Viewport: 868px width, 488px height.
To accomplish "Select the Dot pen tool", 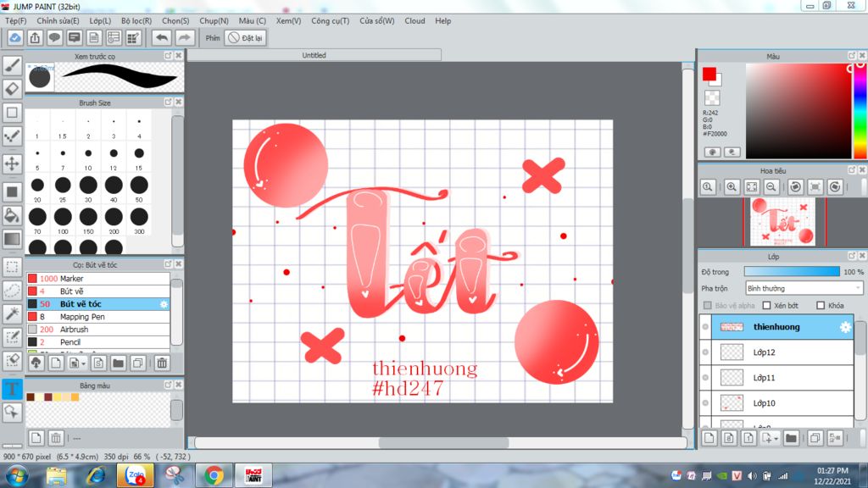I will [x=12, y=136].
